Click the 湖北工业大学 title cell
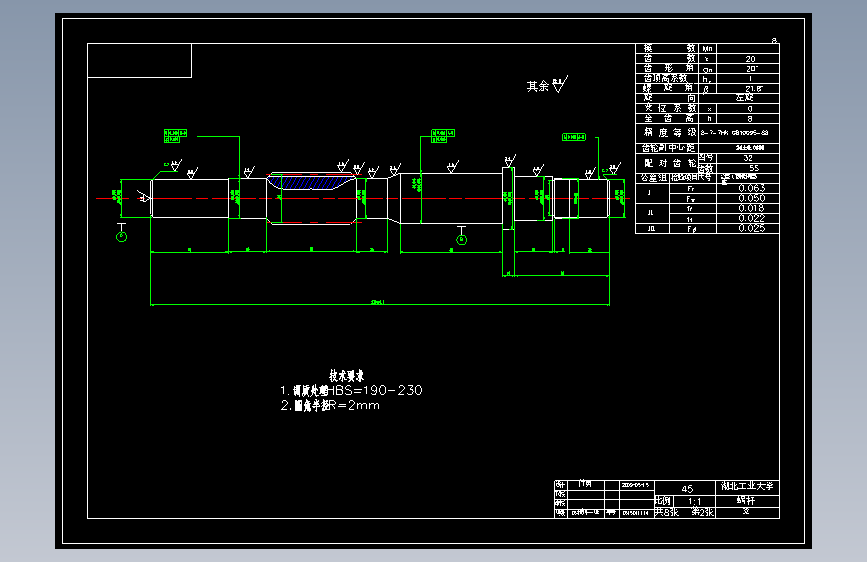 coord(747,486)
